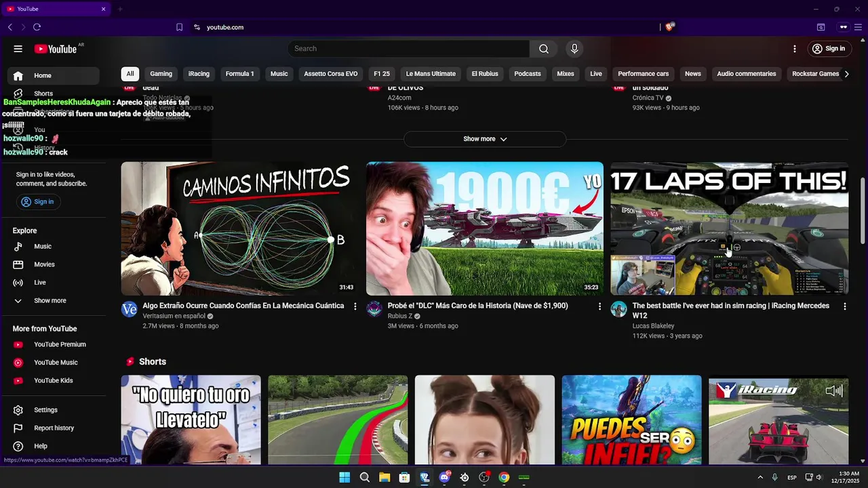Image resolution: width=868 pixels, height=488 pixels.
Task: Open the PUEDES SER INFIEL short
Action: point(632,420)
